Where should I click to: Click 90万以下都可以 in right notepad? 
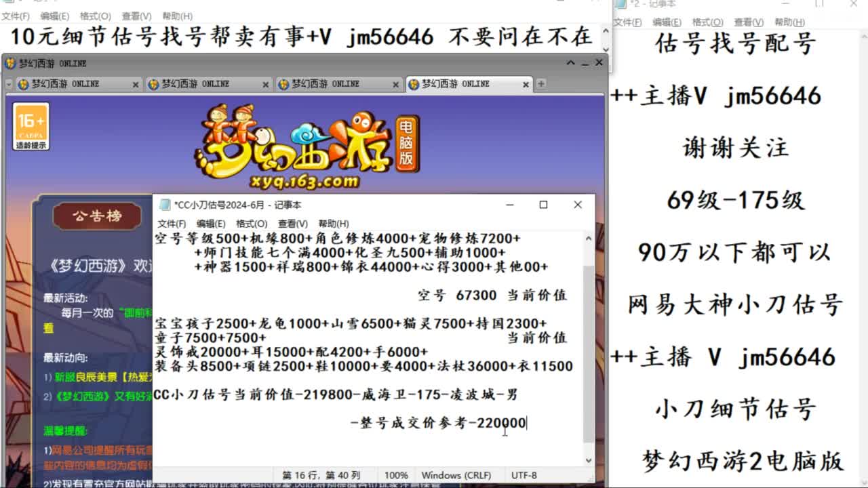tap(736, 252)
